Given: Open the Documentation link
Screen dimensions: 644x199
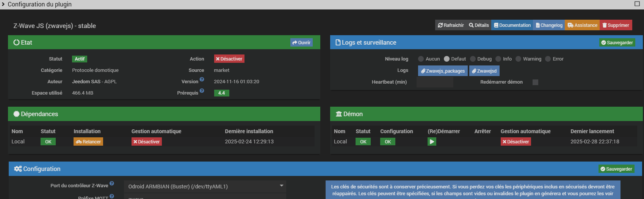Looking at the screenshot, I should (512, 25).
